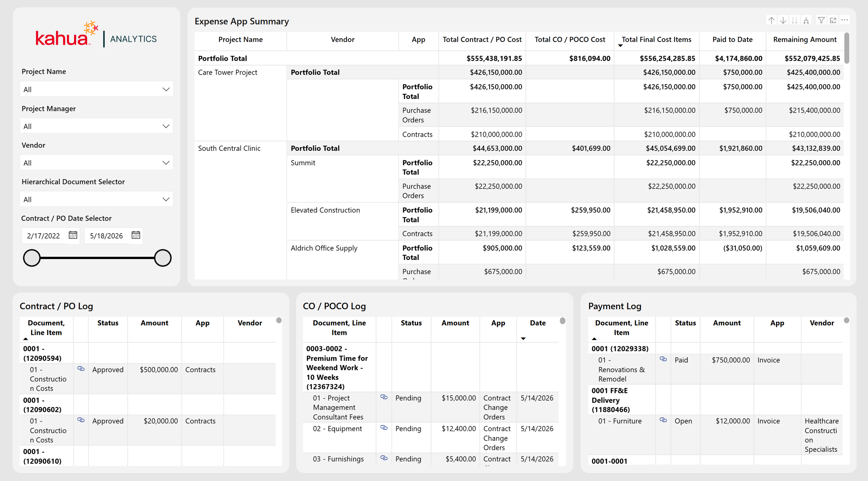Open more options ellipsis menu
The image size is (868, 481).
[x=845, y=20]
